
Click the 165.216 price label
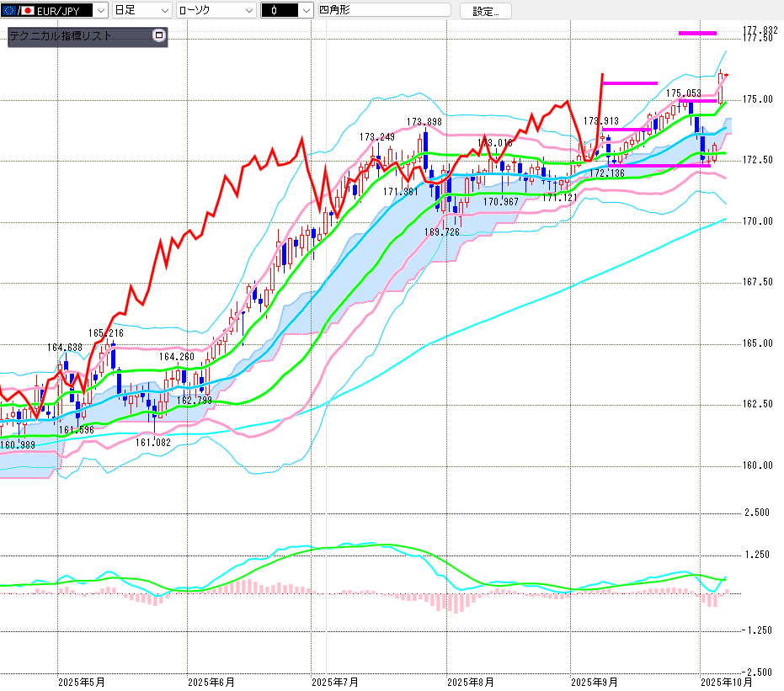106,334
